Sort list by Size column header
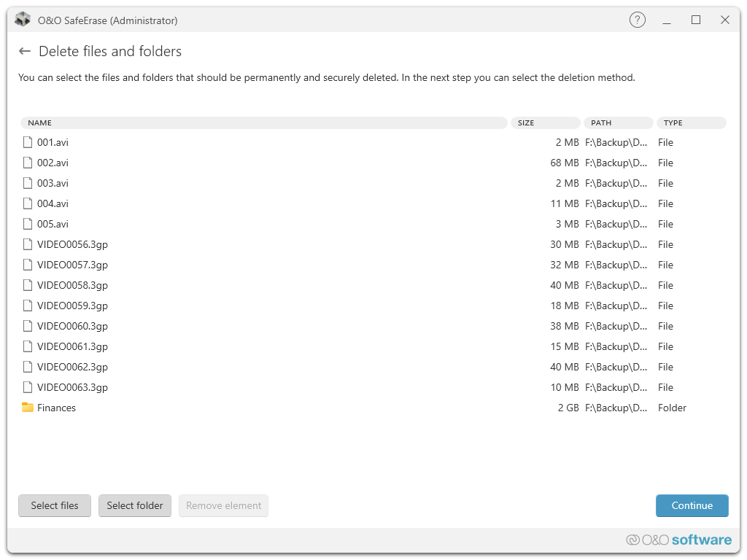Image resolution: width=747 pixels, height=560 pixels. [545, 123]
